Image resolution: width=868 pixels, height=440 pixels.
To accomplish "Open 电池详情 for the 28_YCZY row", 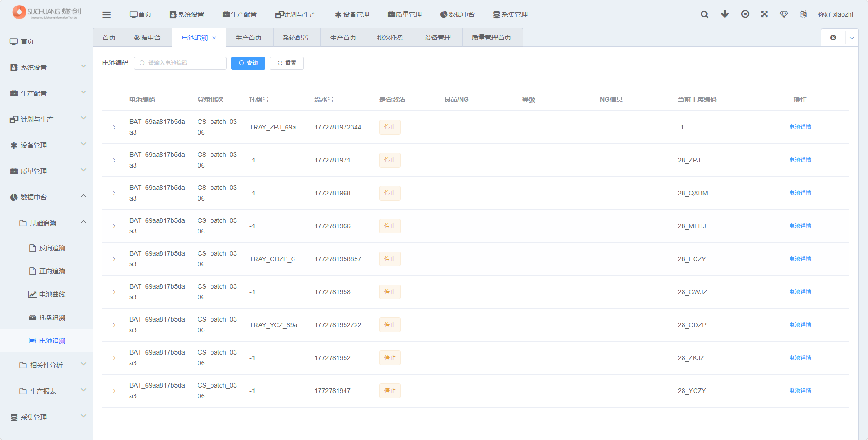I will 800,391.
